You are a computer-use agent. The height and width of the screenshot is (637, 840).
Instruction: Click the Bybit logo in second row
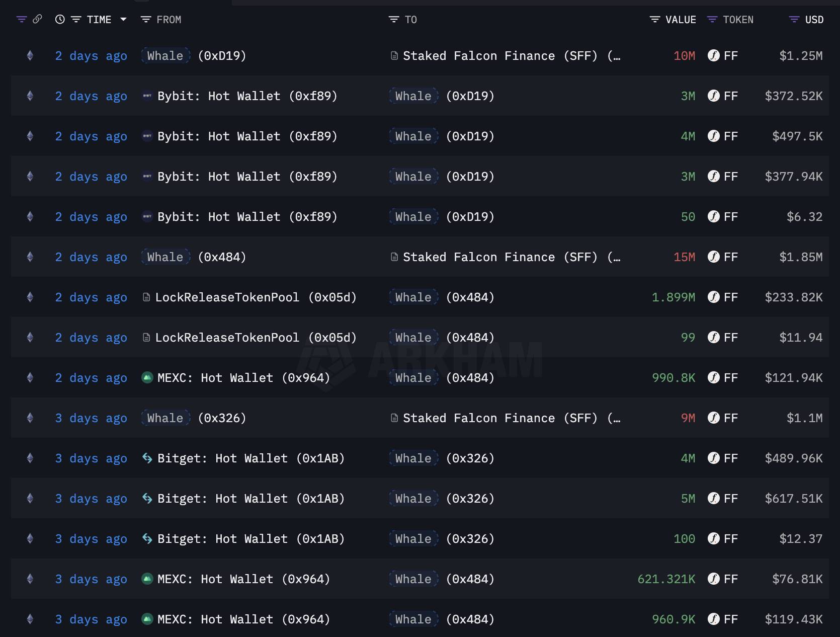point(147,96)
